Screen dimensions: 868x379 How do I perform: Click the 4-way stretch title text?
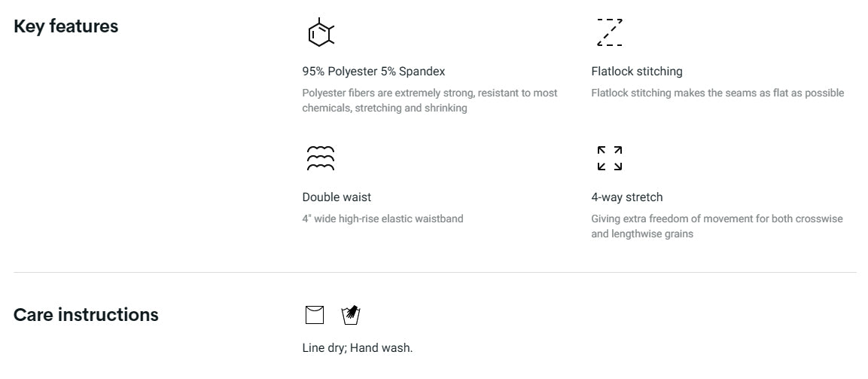click(627, 197)
